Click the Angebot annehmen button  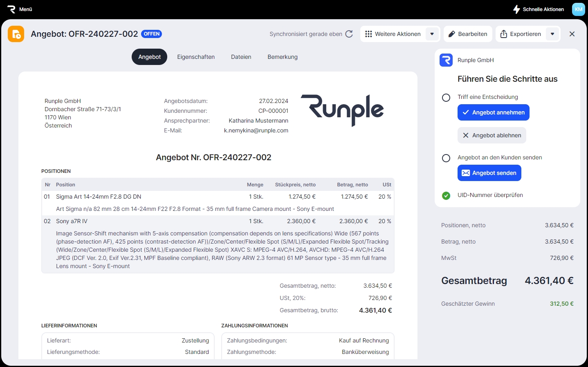[x=493, y=112]
